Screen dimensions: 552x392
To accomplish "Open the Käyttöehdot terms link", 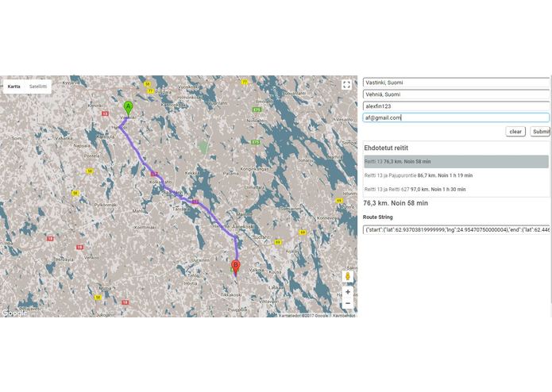I will tap(344, 315).
